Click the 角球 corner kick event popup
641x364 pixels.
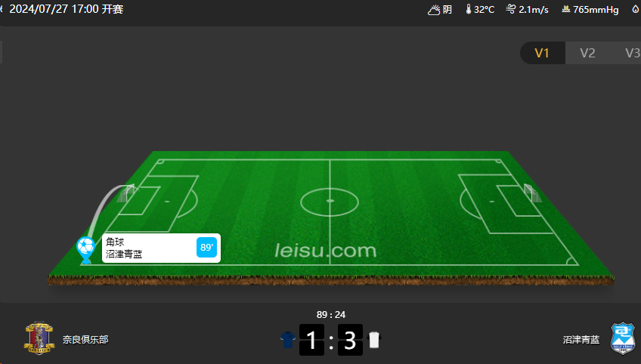pyautogui.click(x=161, y=248)
